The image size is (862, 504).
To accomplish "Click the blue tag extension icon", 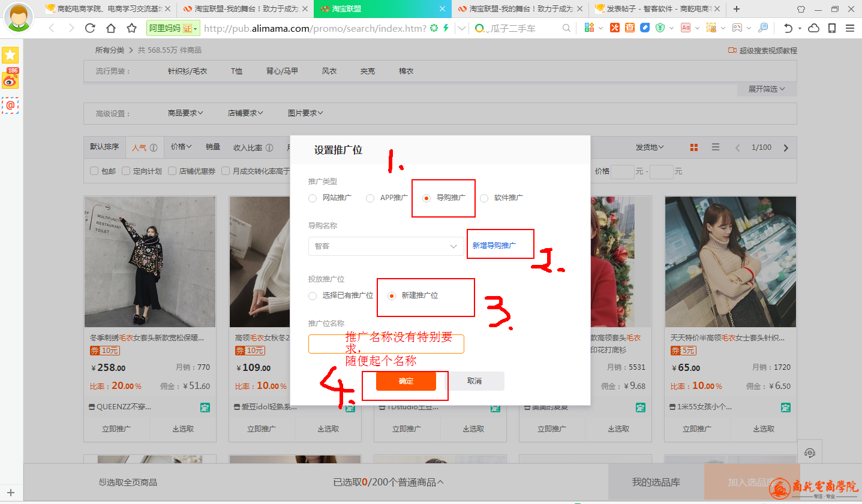I will pos(645,28).
